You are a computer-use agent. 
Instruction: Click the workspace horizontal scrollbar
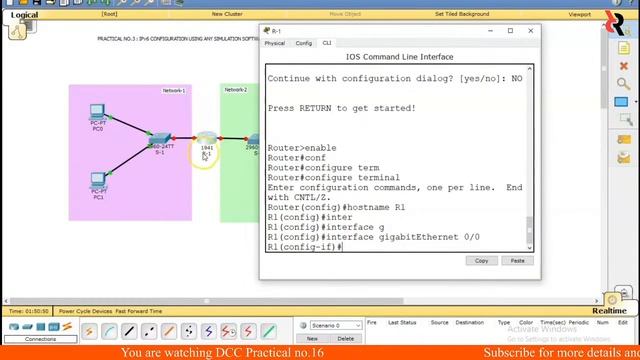[207, 301]
